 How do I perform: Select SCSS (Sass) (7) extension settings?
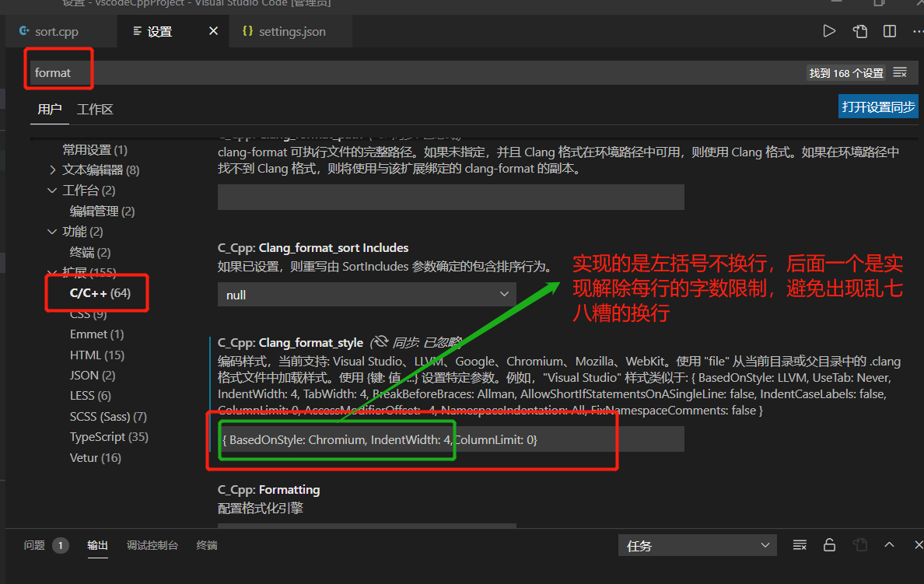point(108,417)
